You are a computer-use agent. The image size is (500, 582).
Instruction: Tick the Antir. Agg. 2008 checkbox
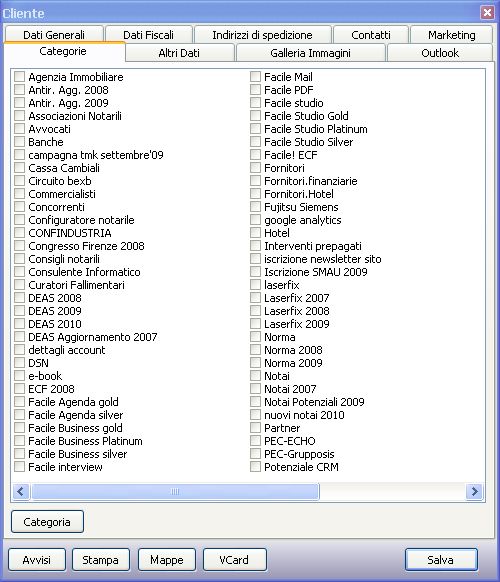point(19,90)
